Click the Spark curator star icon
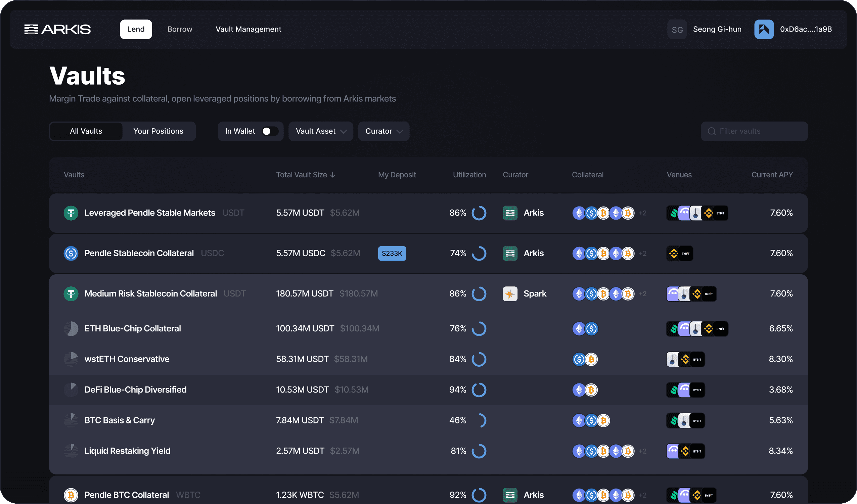Screen dimensions: 857x504 (510, 294)
